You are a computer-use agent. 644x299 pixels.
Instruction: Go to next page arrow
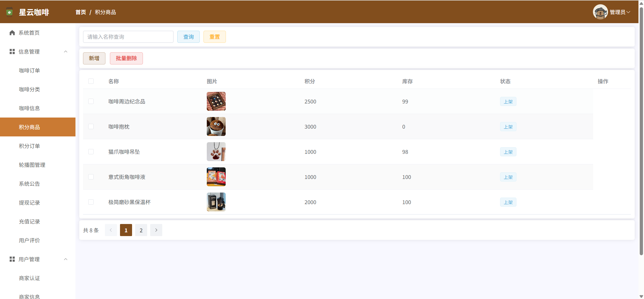(x=156, y=230)
